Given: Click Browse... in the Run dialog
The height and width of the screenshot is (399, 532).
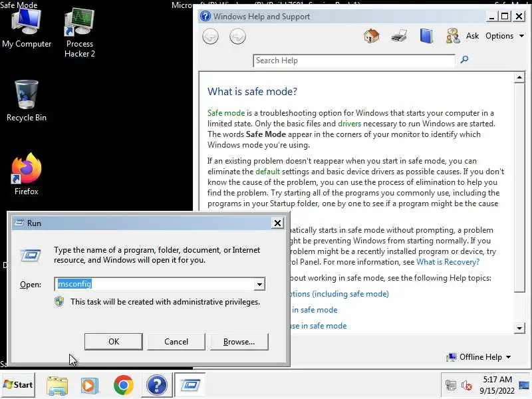Looking at the screenshot, I should click(239, 341).
